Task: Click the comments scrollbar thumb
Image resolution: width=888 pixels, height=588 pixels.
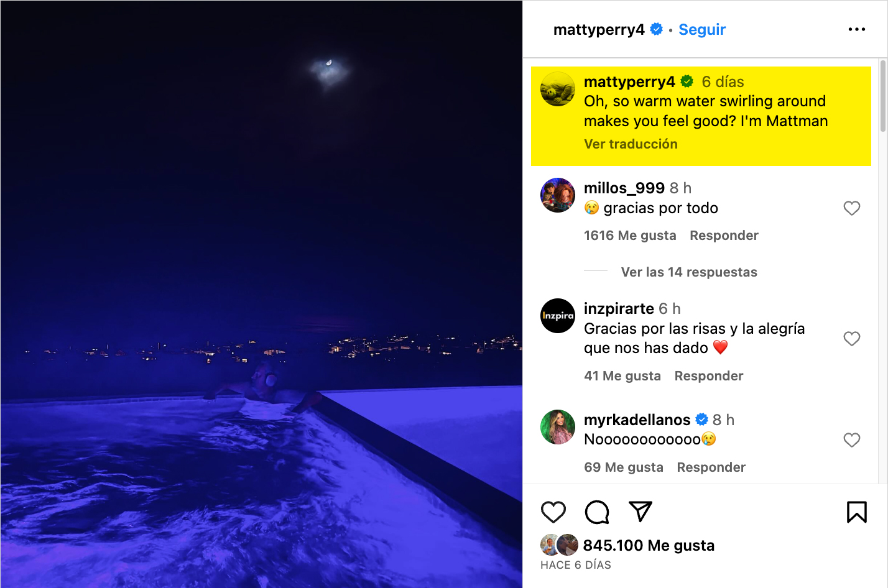Action: (883, 96)
